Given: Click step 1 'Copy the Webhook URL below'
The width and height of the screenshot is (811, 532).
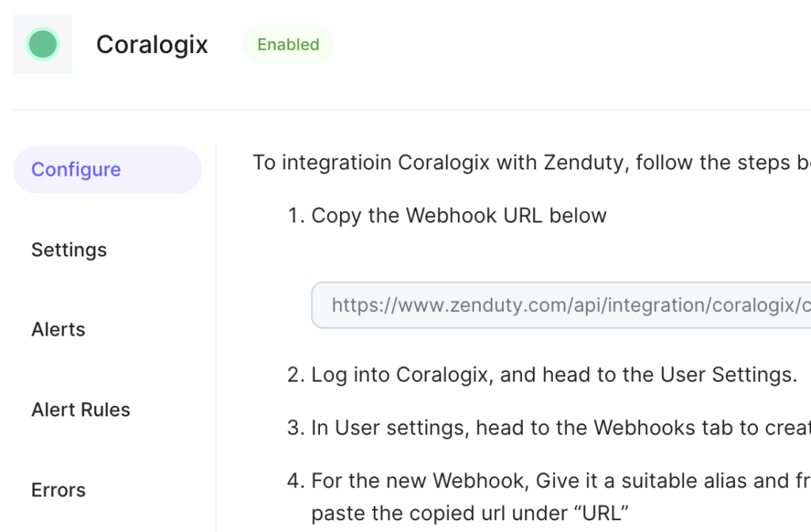Looking at the screenshot, I should 447,215.
